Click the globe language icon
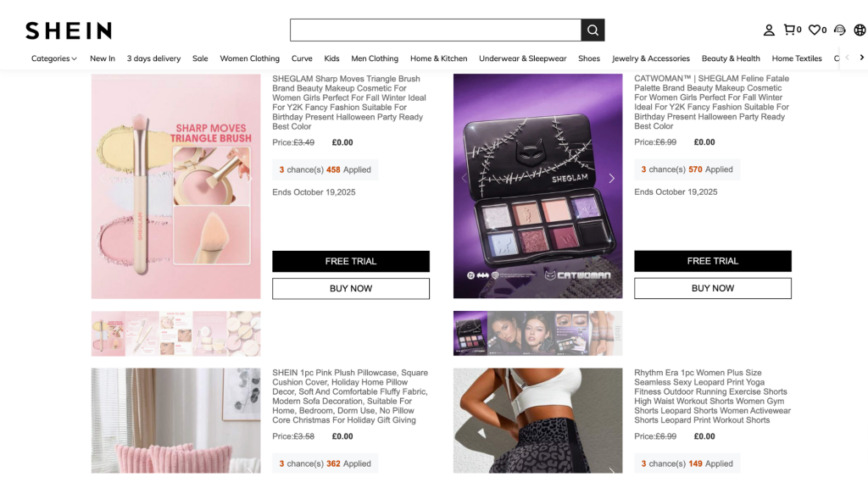This screenshot has width=868, height=488. pos(860,30)
